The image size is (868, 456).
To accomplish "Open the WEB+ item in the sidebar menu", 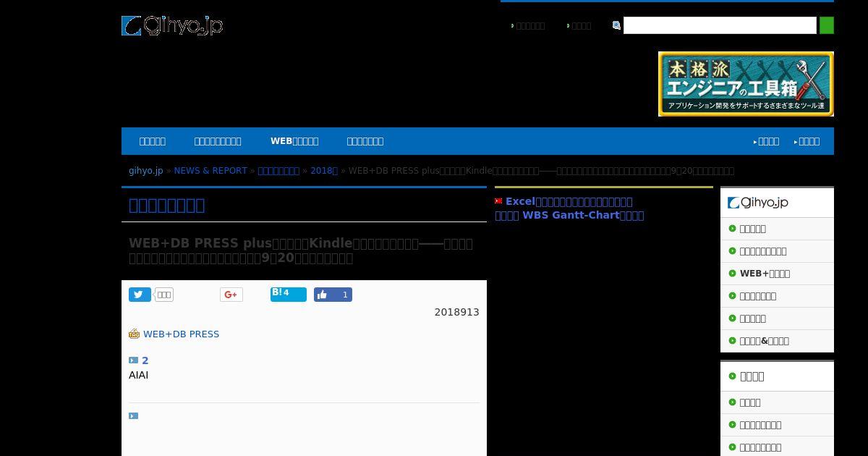I will (x=765, y=274).
